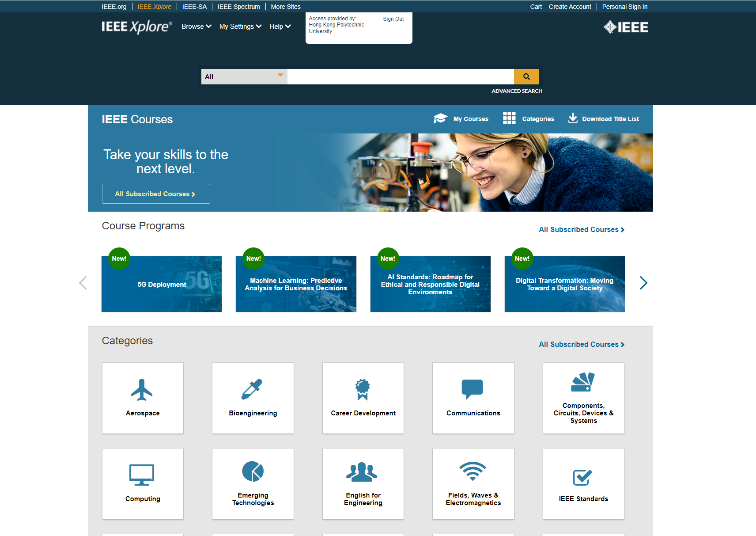Click the Emerging Technologies pie icon
The height and width of the screenshot is (536, 756).
point(253,471)
